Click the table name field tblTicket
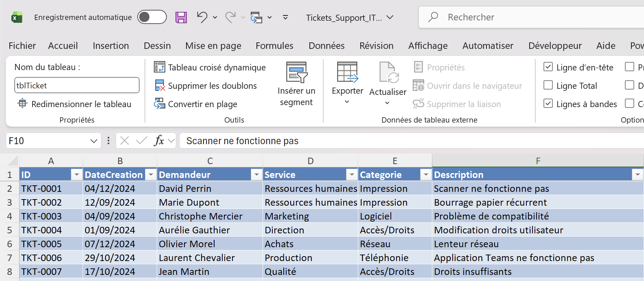 (77, 86)
